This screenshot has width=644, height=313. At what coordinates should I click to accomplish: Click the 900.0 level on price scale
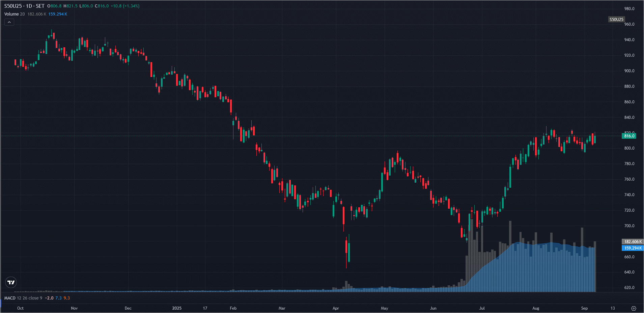(x=629, y=71)
